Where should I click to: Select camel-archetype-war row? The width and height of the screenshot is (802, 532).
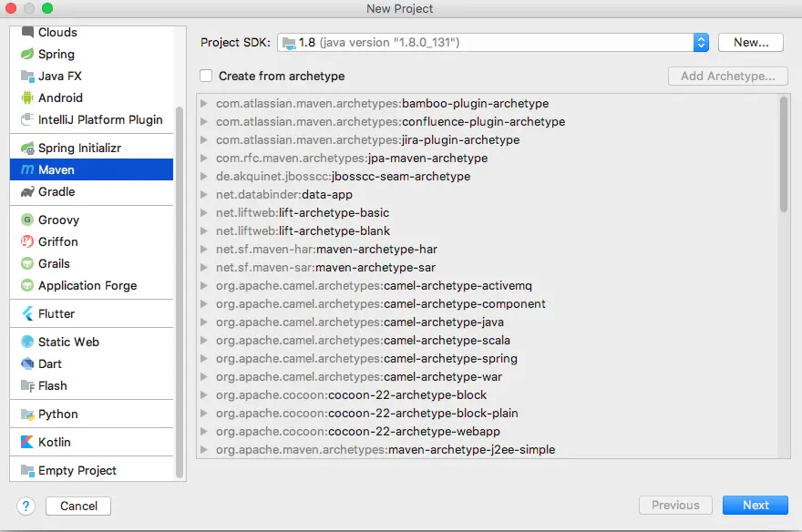[488, 376]
